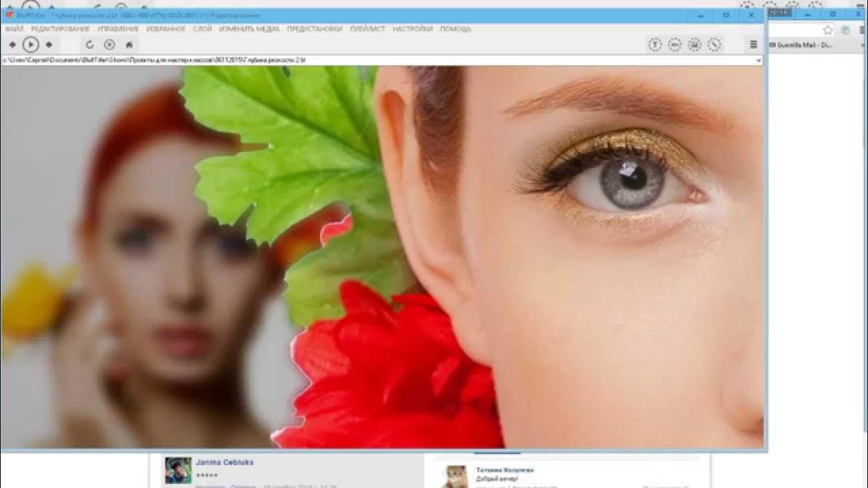Click the bookmark star in browser window

pyautogui.click(x=827, y=30)
